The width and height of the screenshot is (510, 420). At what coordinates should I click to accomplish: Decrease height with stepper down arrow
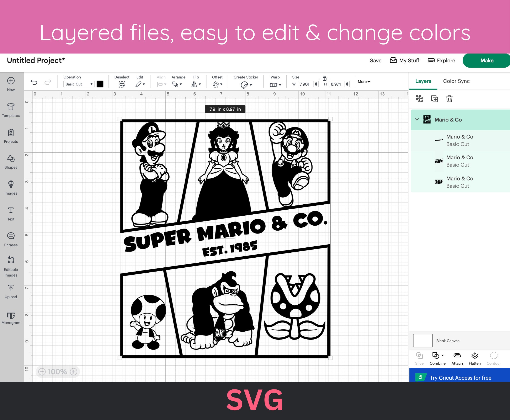pos(347,86)
